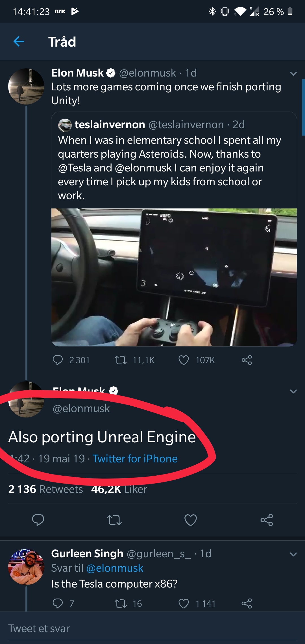Retweet Gurleen Singh's reply
Viewport: 305px width, 644px height.
(121, 604)
